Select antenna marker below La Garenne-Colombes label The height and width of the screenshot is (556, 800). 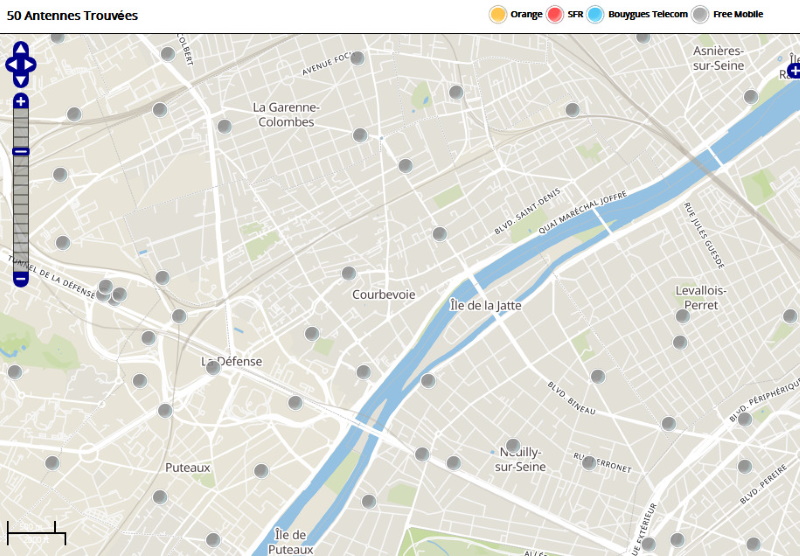(x=224, y=126)
